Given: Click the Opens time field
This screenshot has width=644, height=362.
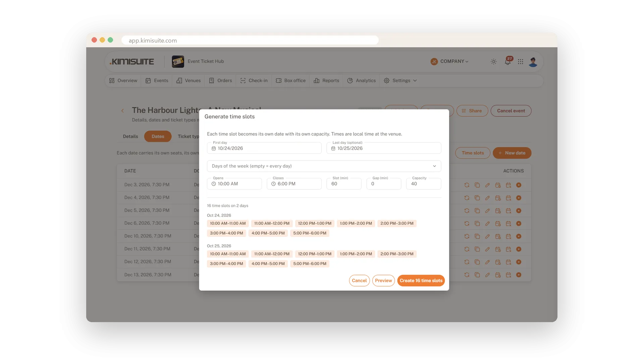Looking at the screenshot, I should click(234, 184).
